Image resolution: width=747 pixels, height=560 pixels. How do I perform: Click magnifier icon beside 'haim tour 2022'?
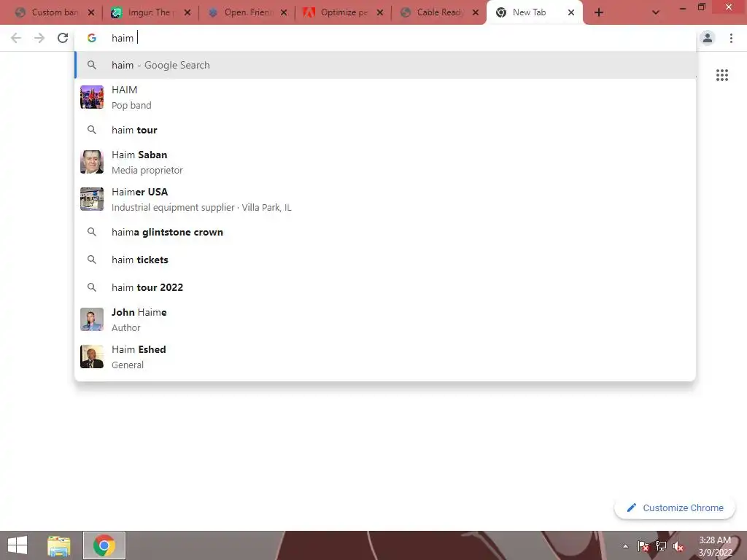coord(92,287)
